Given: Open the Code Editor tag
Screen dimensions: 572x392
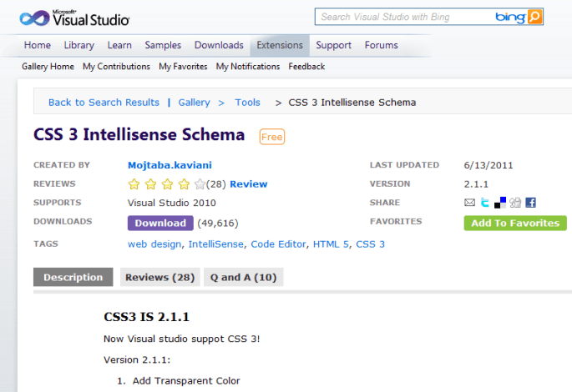Looking at the screenshot, I should 278,244.
